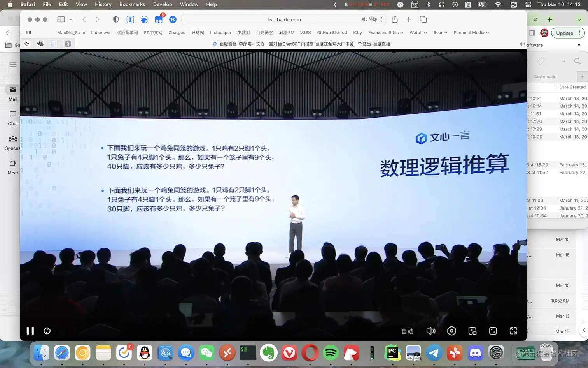
Task: Click Bluetooth icon in menu bar
Action: click(428, 4)
